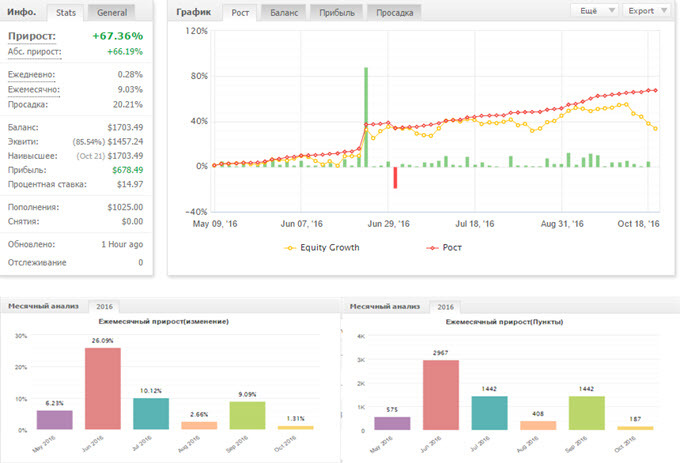The height and width of the screenshot is (463, 680).
Task: Click the Jul 2016 1442 pips bar
Action: coord(489,413)
